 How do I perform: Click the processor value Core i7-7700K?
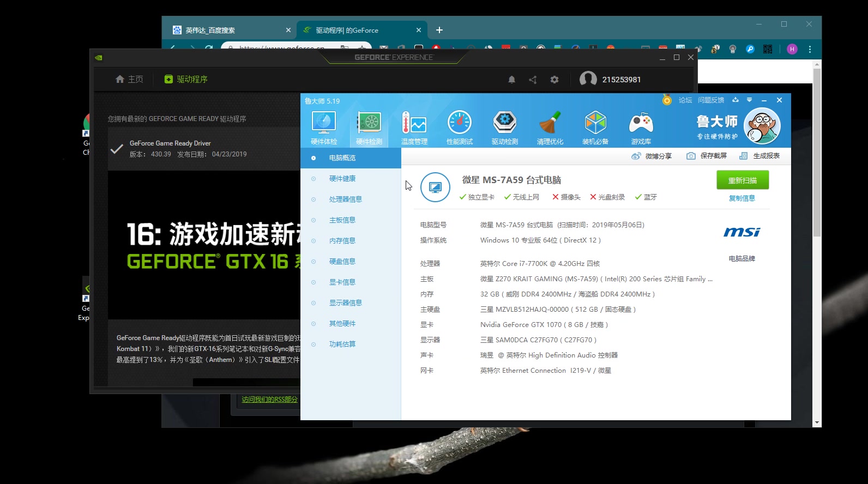coord(540,264)
